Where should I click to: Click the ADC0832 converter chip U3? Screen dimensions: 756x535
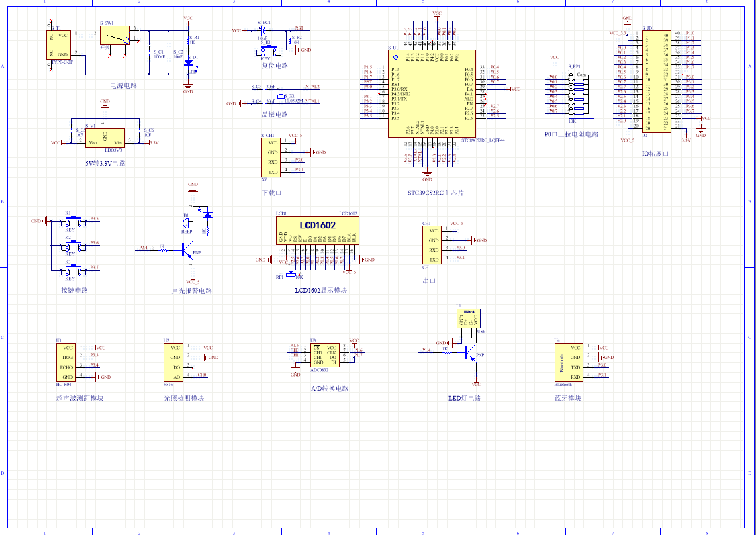click(x=323, y=354)
